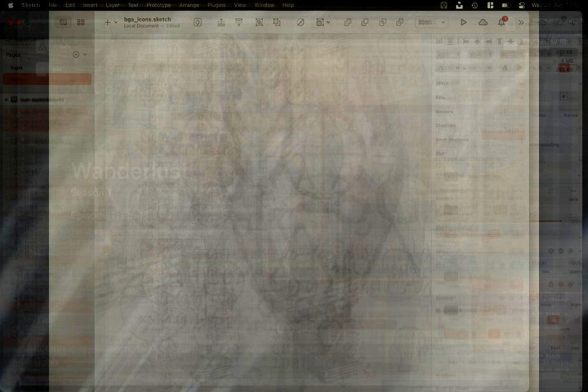Click the Ungroup toolbar icon

click(x=277, y=23)
